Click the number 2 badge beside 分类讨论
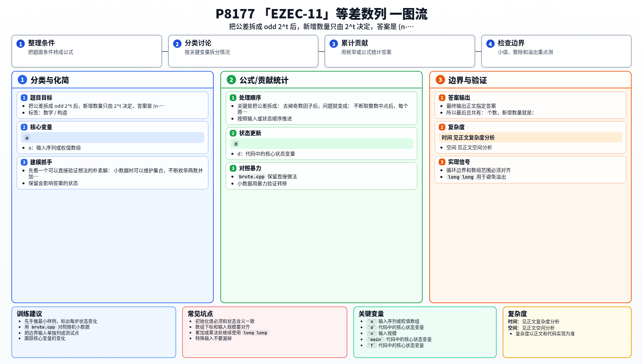 click(177, 44)
